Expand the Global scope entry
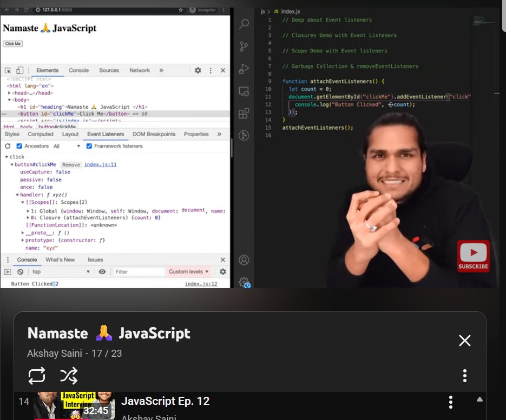This screenshot has width=506, height=420. 28,211
